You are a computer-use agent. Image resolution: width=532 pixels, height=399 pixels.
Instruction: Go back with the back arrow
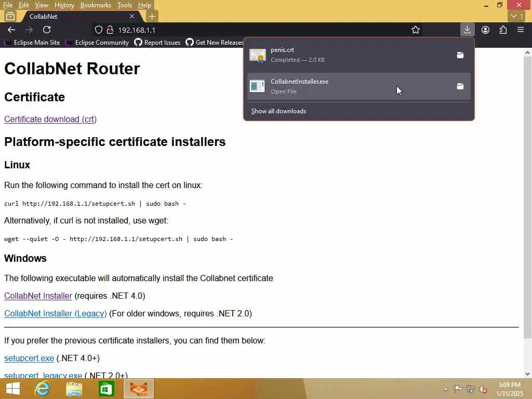11,30
